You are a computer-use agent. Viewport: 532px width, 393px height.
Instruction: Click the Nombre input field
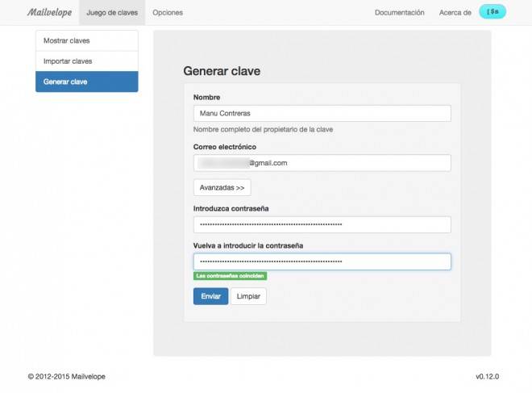pos(322,114)
